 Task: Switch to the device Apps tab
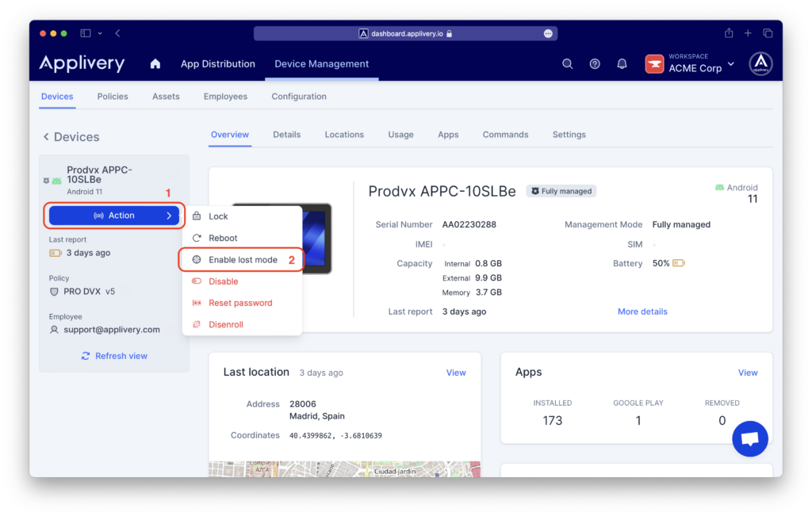448,135
